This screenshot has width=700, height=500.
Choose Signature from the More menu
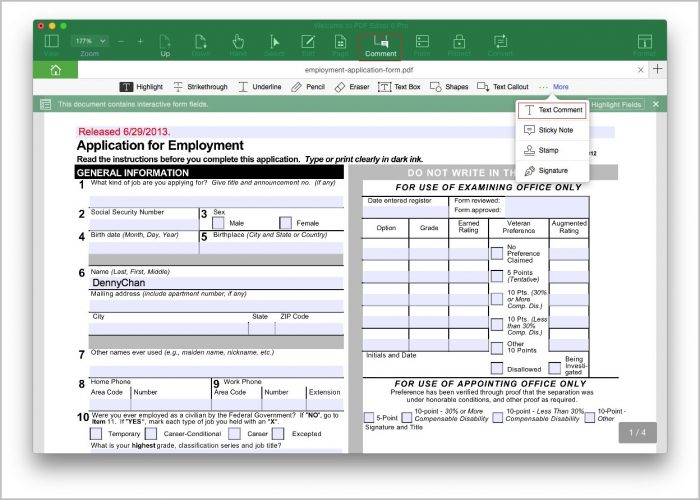552,171
